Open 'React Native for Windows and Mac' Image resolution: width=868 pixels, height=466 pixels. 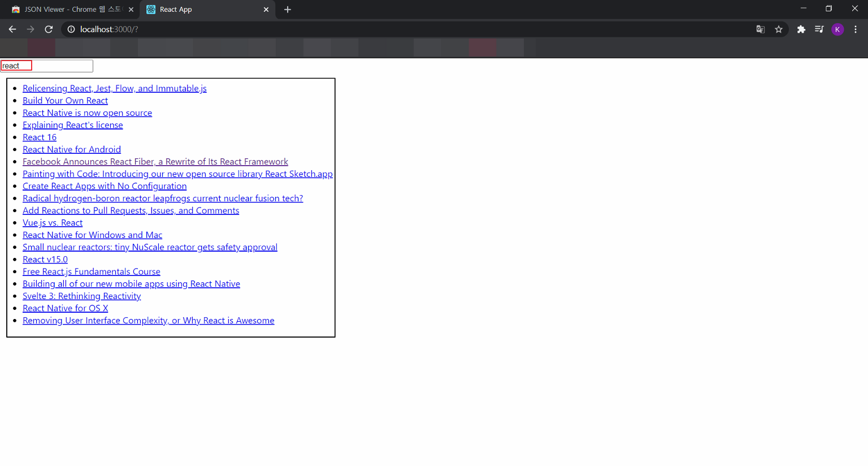(92, 235)
